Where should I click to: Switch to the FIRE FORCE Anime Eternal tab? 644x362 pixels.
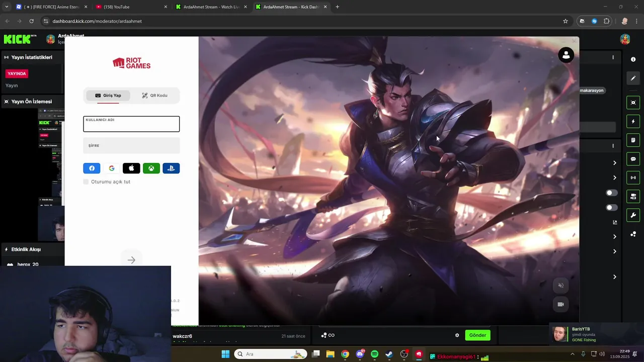click(x=52, y=7)
